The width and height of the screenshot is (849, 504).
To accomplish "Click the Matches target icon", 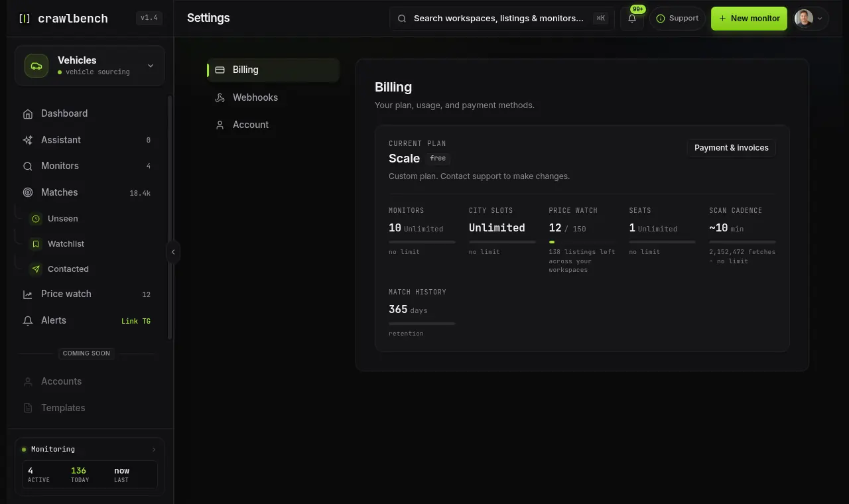I will [28, 192].
